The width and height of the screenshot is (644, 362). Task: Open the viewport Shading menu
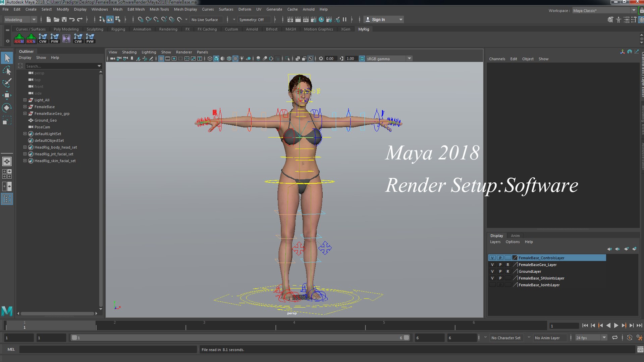coord(129,52)
